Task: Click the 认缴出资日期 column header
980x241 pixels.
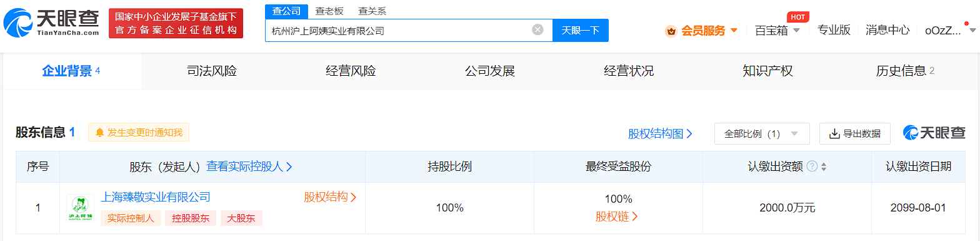Action: pos(919,167)
